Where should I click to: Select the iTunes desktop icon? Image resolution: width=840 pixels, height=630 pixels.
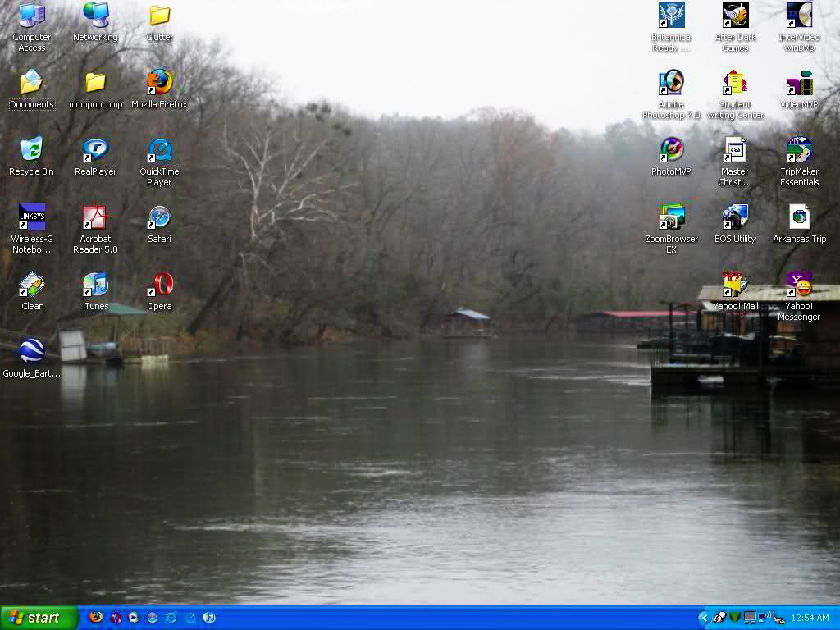click(95, 285)
